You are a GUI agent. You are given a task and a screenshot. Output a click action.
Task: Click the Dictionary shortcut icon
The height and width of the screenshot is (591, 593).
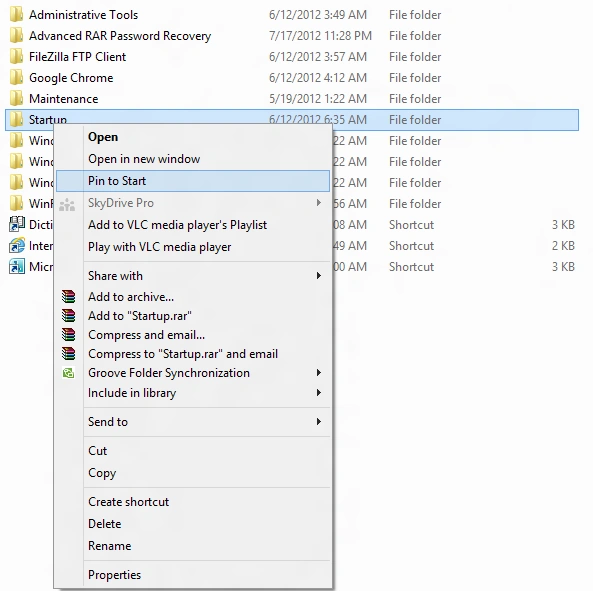(17, 225)
